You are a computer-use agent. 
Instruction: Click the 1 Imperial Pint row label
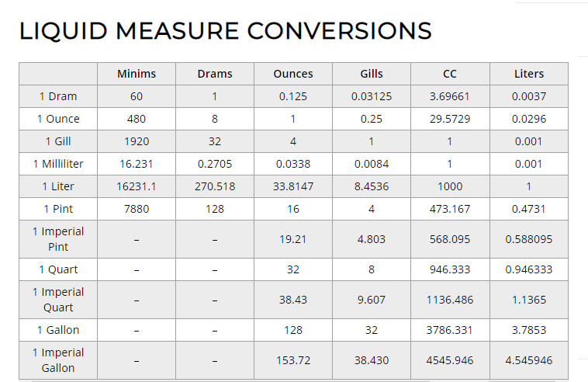[58, 238]
